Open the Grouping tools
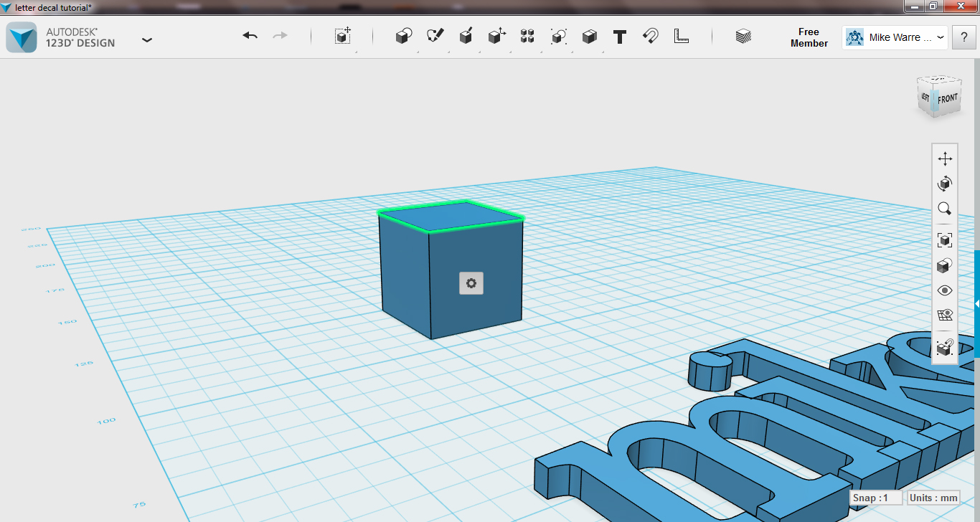This screenshot has width=980, height=522. click(559, 37)
